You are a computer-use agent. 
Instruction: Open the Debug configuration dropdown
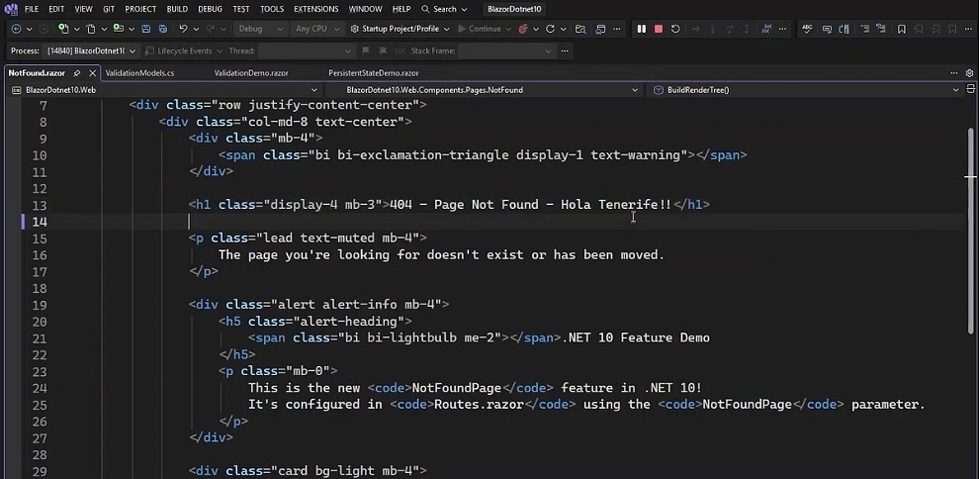261,29
